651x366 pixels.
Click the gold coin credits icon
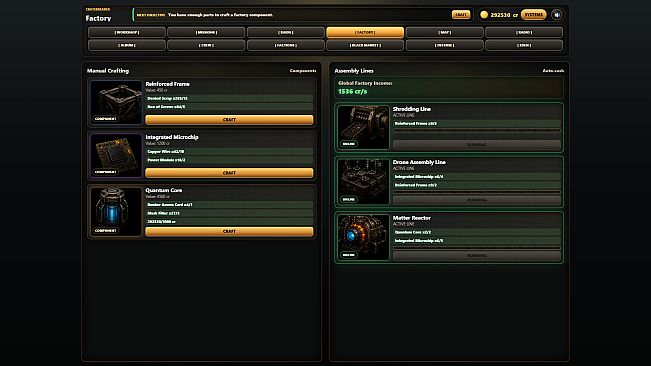(x=484, y=15)
